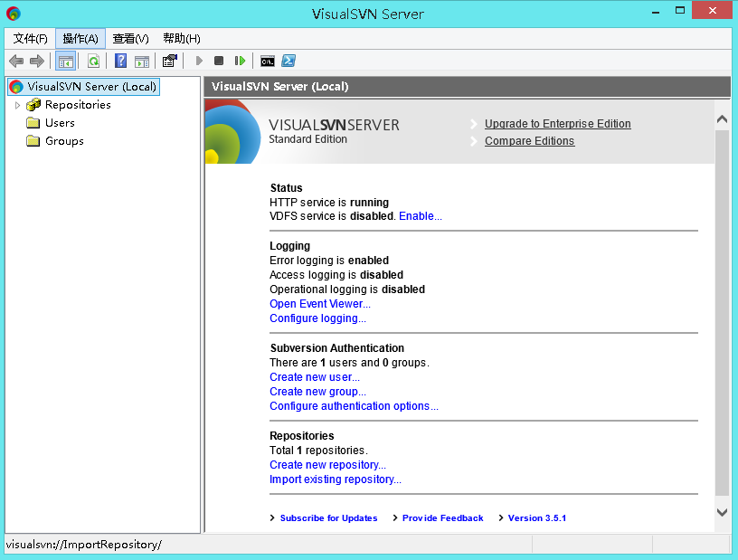Click the Forward navigation arrow
The height and width of the screenshot is (560, 738).
tap(35, 61)
